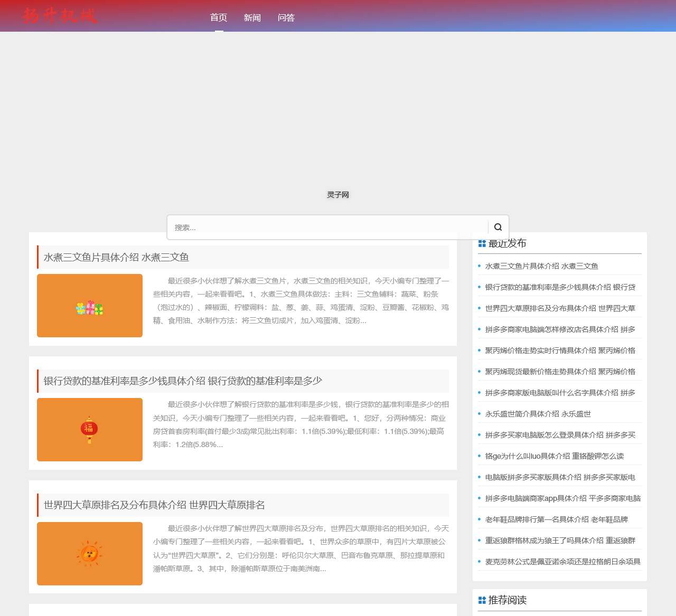Open sidebar link 拼多多电脑端商家app

[563, 498]
